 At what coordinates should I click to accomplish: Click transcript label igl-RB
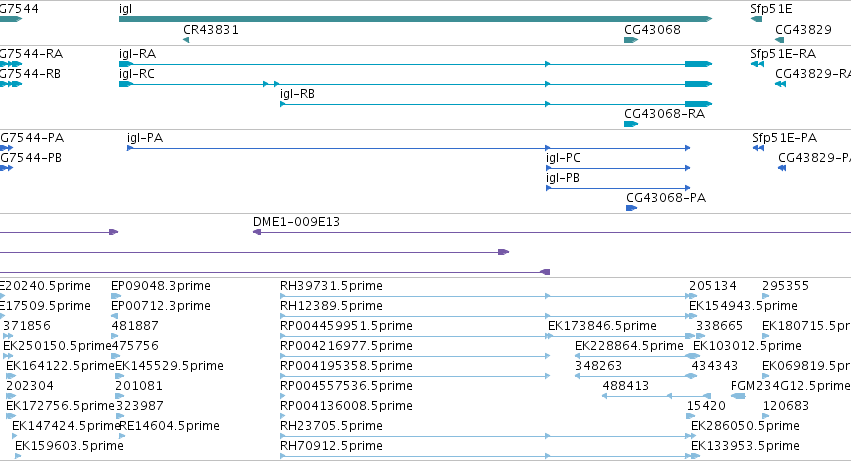(x=297, y=94)
